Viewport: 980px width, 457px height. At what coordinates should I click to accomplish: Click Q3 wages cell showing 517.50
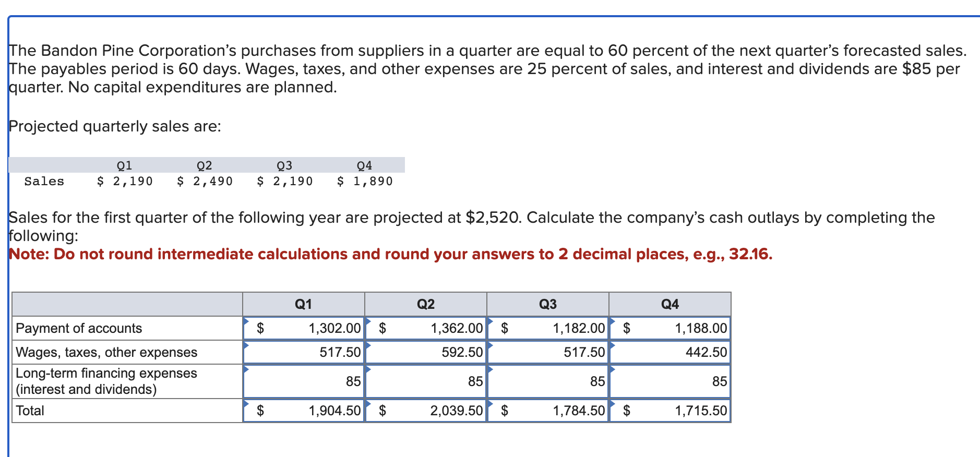[x=548, y=352]
